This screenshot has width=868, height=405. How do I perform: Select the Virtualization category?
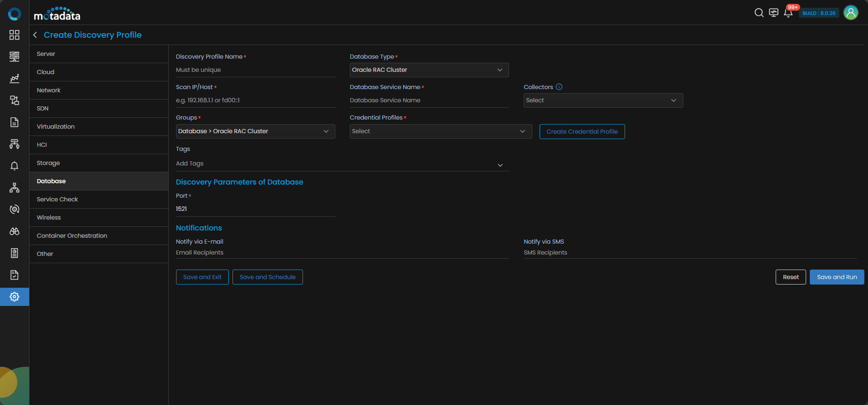[56, 127]
